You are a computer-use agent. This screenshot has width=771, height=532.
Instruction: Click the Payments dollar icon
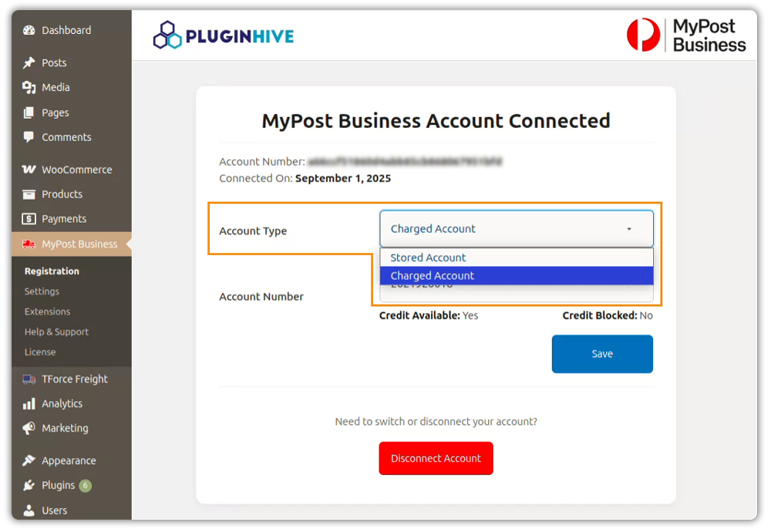click(x=29, y=219)
